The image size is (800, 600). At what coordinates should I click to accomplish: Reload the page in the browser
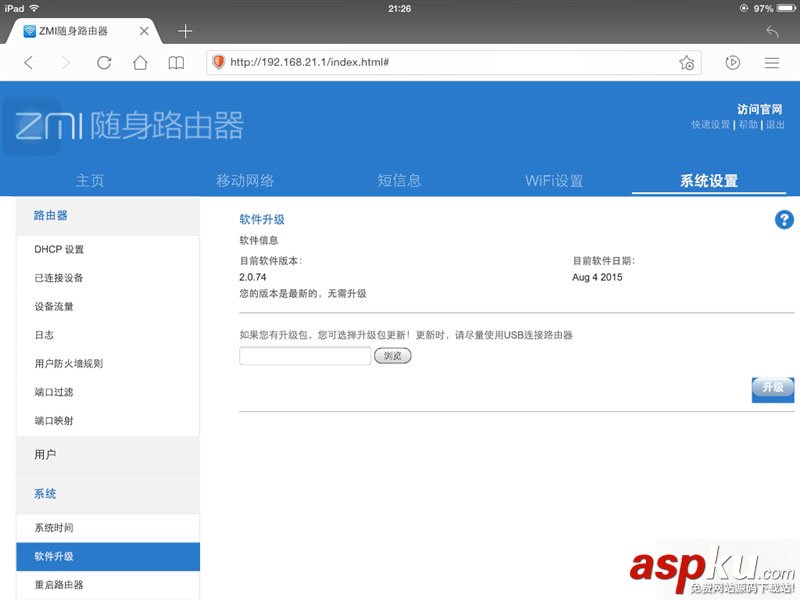click(x=104, y=62)
